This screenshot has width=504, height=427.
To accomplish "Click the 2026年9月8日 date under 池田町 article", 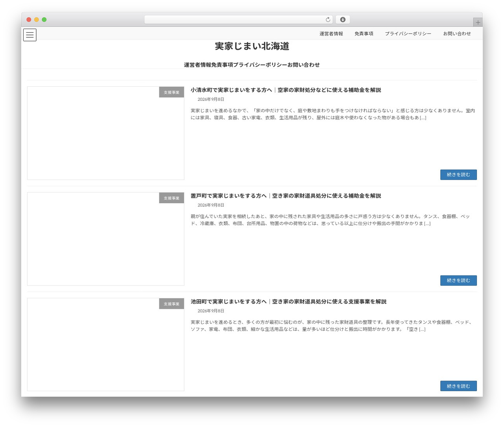I will [x=211, y=311].
